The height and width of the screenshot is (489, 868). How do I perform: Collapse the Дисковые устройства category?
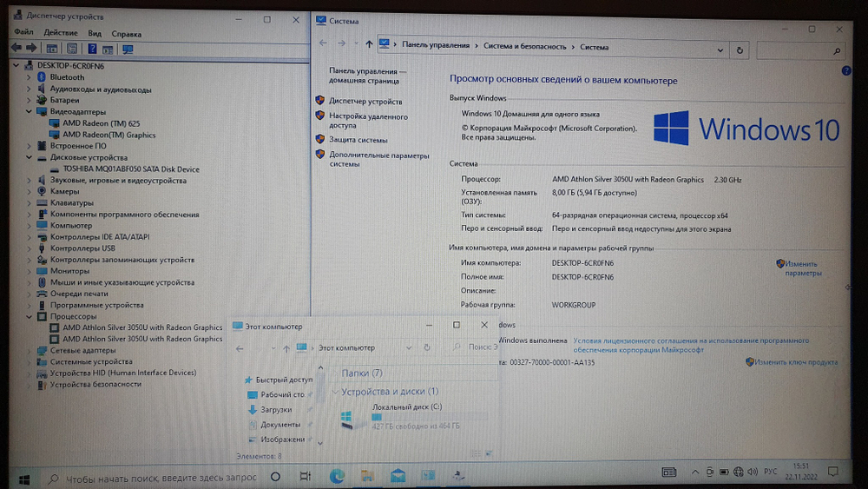click(29, 157)
